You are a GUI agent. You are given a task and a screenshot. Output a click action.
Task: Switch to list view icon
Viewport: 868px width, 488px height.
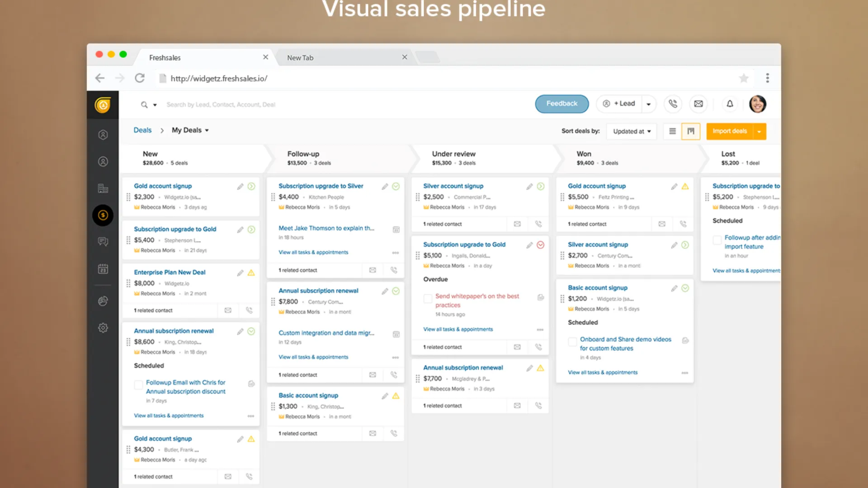(x=672, y=131)
